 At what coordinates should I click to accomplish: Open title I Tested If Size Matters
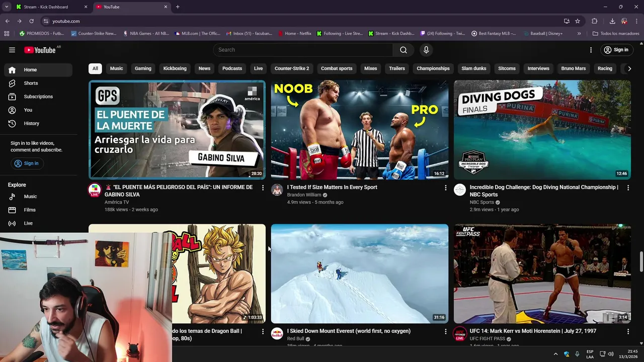(332, 187)
